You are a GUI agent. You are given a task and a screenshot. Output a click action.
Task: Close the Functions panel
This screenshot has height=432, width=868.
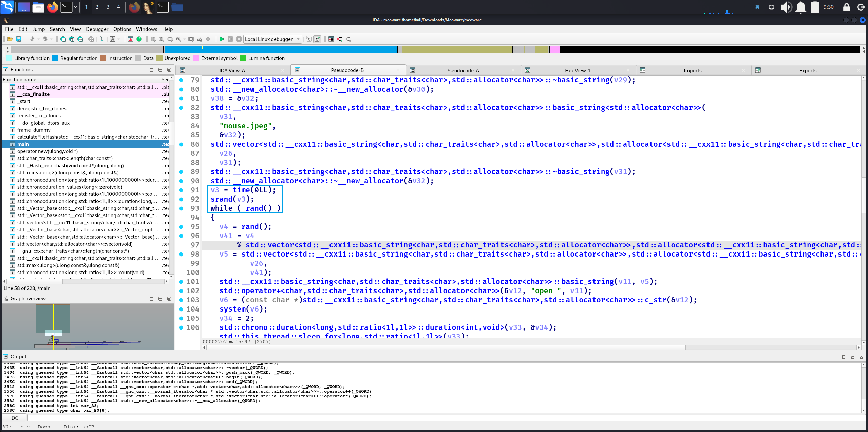tap(169, 70)
